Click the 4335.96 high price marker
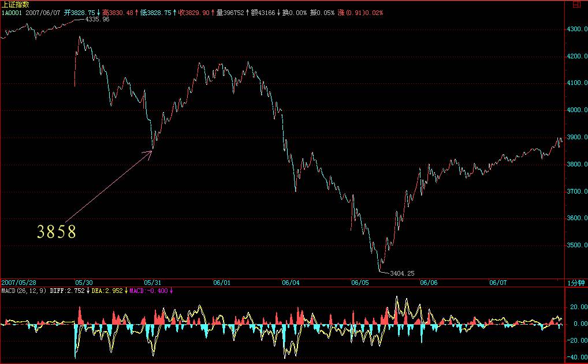Viewport: 588px width, 364px height. (96, 19)
